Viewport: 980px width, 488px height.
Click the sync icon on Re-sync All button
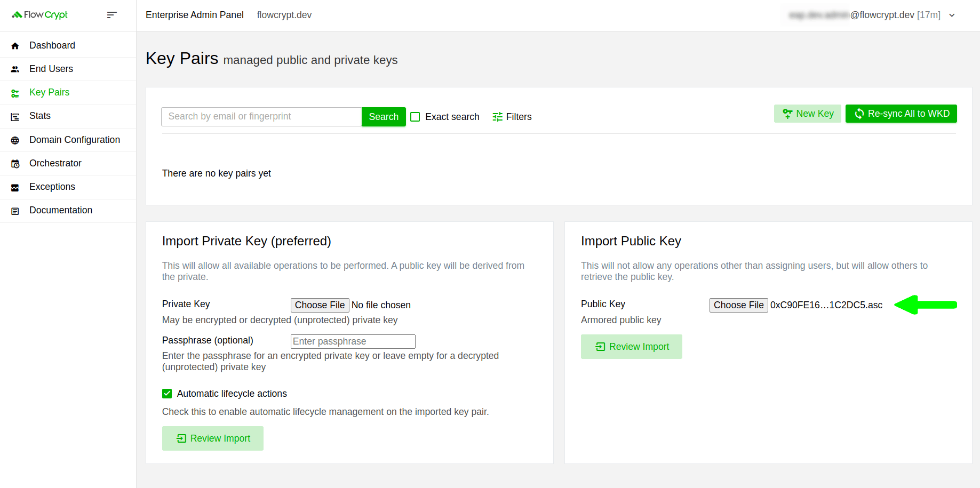859,114
